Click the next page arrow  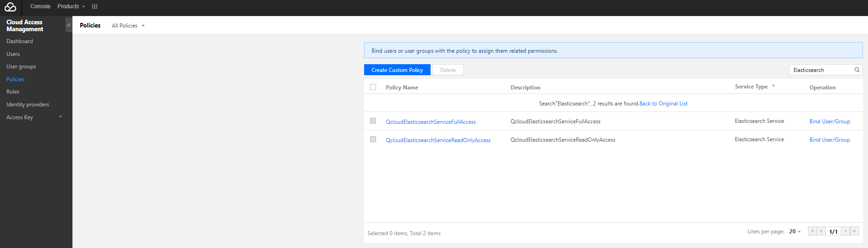pyautogui.click(x=846, y=231)
